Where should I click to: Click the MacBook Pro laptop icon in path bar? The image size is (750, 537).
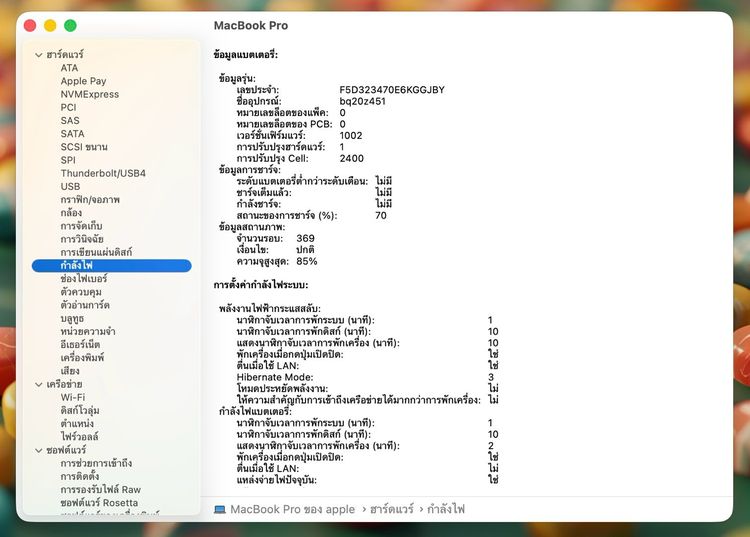click(x=220, y=509)
